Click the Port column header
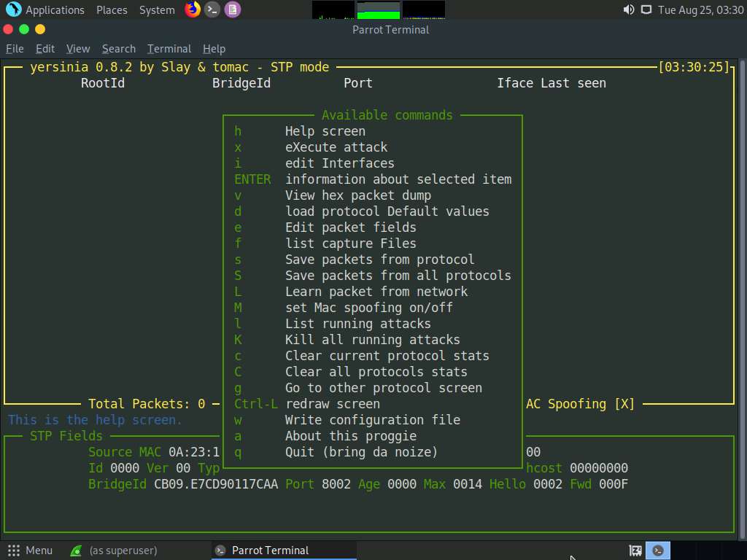Screen dimensions: 747x560 click(358, 83)
